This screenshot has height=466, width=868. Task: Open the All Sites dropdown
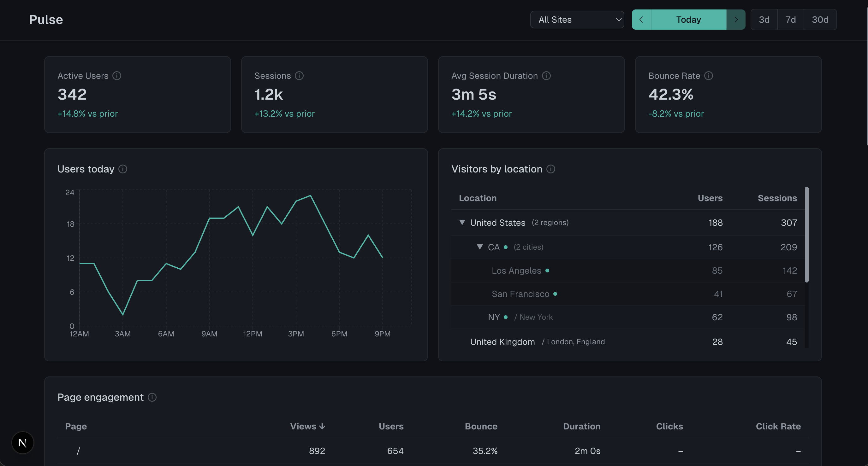coord(577,20)
